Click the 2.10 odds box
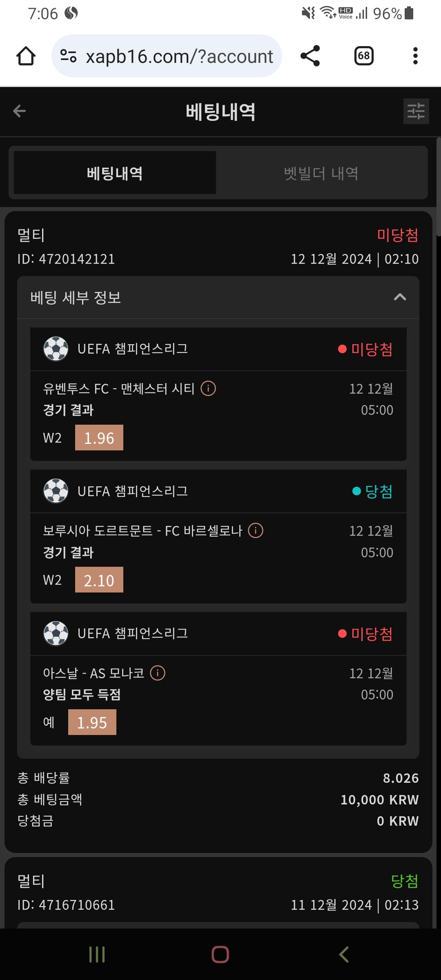 click(x=99, y=580)
